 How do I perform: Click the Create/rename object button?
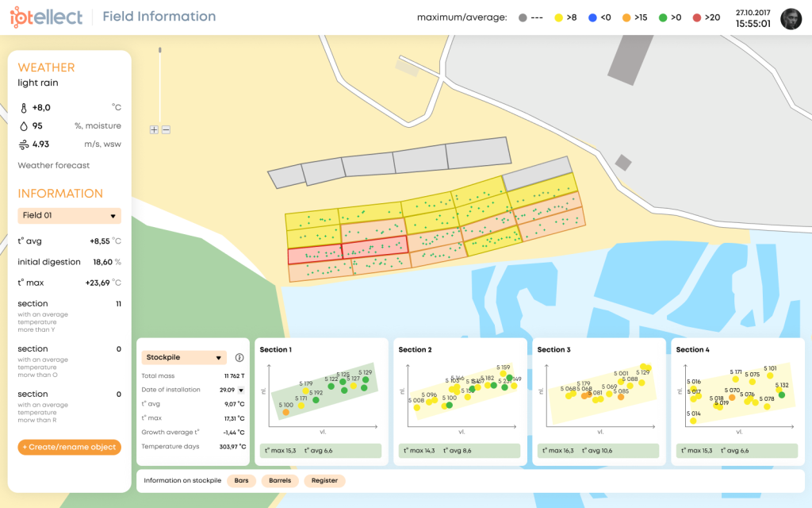(x=69, y=447)
